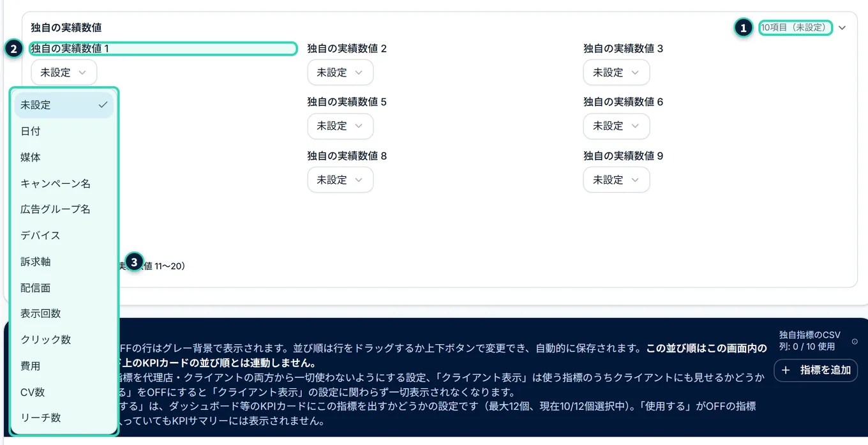Choose 表示回数 from the dropdown list
Screen dimensions: 868x445
(64, 313)
